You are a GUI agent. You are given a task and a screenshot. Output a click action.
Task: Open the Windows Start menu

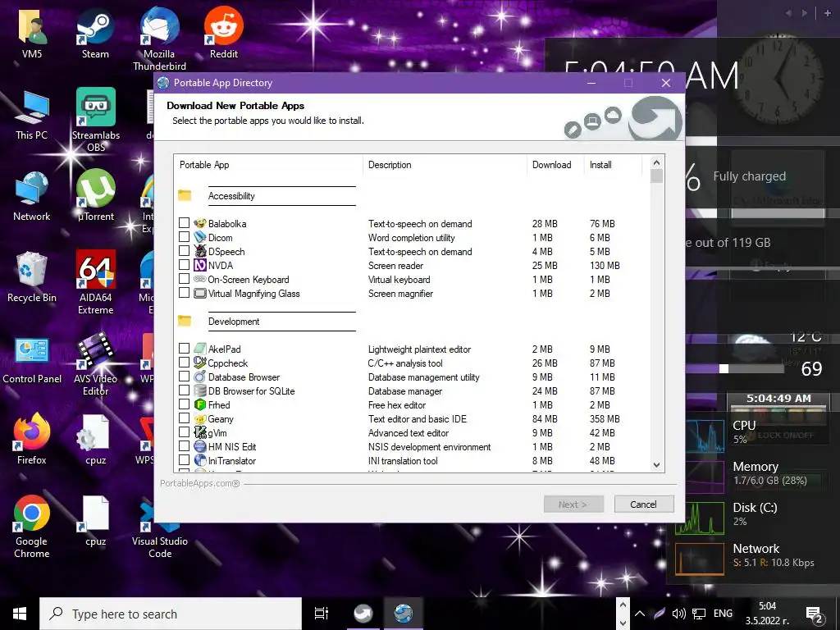[x=20, y=614]
